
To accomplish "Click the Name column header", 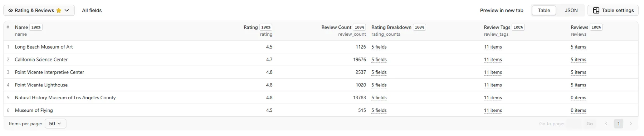I will click(21, 27).
